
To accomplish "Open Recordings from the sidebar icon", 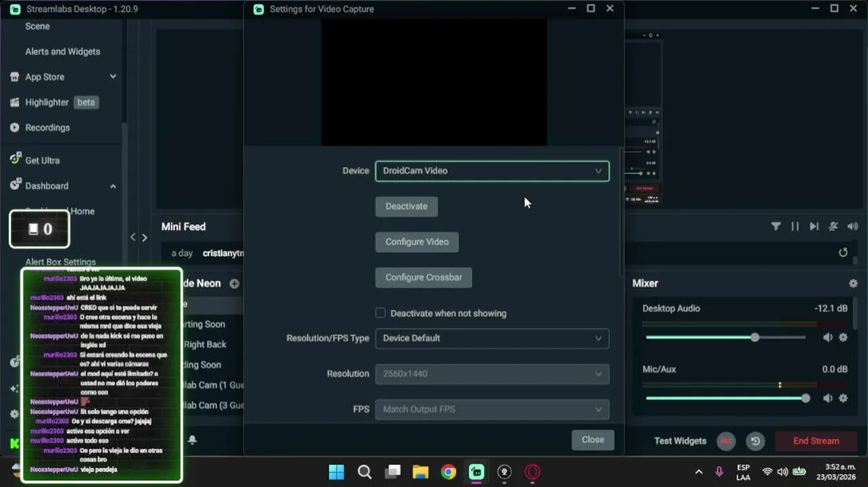I will [14, 127].
